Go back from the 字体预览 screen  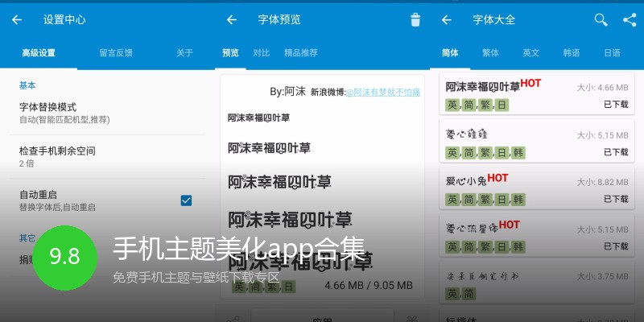click(232, 19)
